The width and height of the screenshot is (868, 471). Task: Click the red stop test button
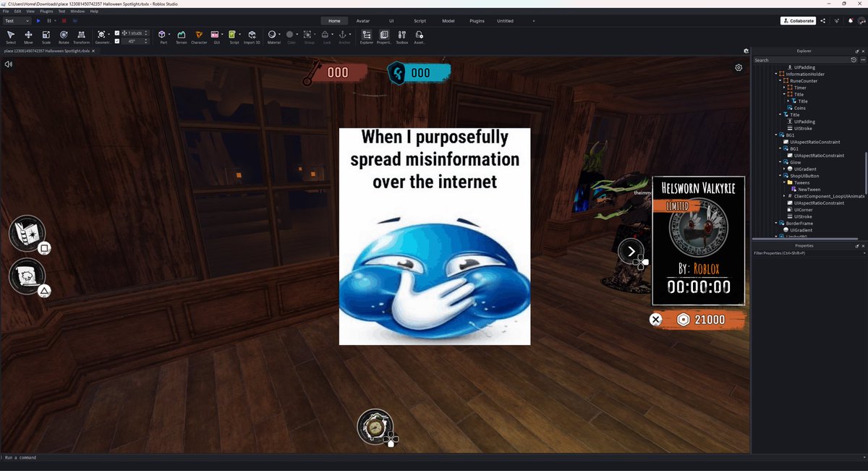64,21
